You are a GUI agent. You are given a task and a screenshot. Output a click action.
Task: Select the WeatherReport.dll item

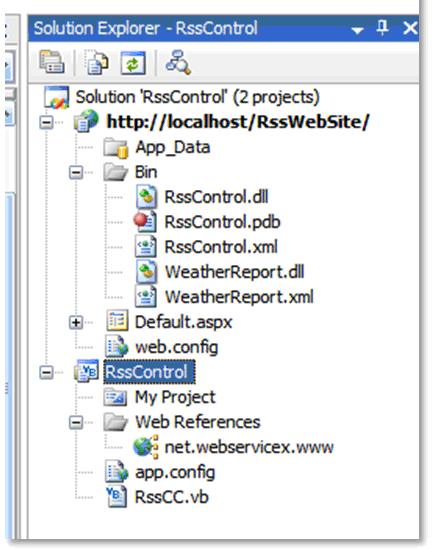tap(235, 272)
